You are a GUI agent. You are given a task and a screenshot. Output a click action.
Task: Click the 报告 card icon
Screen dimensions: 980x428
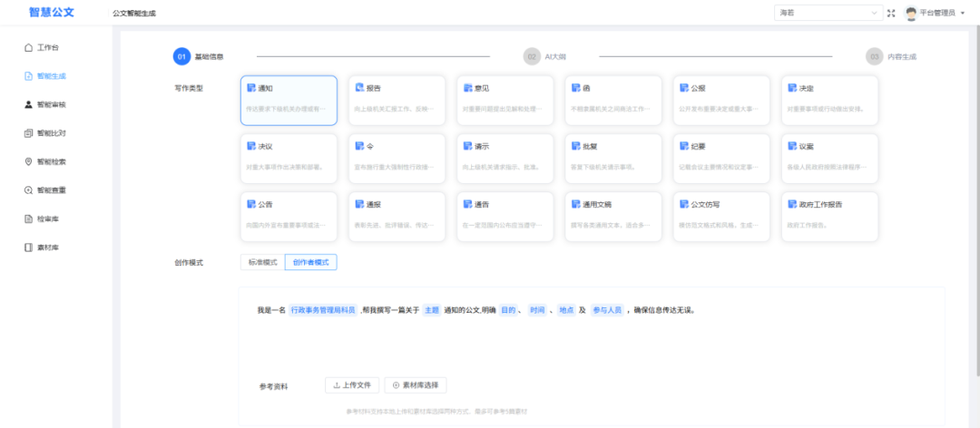click(x=359, y=88)
